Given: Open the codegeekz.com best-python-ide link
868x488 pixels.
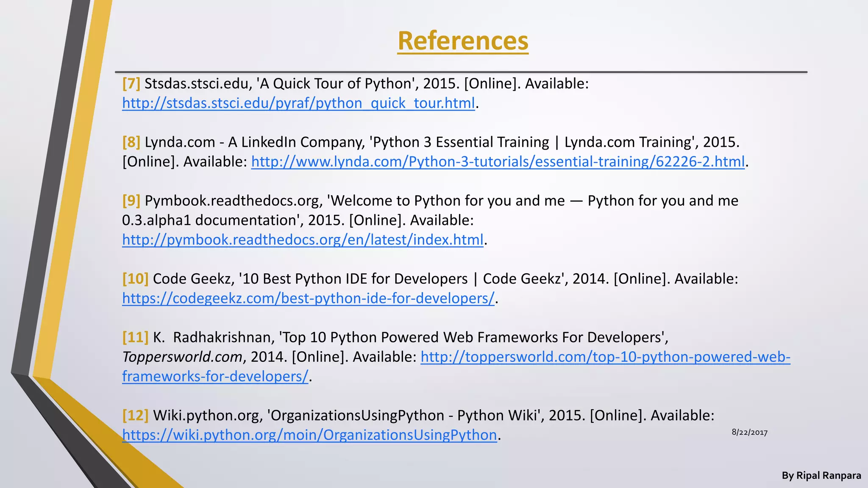Looking at the screenshot, I should tap(308, 298).
